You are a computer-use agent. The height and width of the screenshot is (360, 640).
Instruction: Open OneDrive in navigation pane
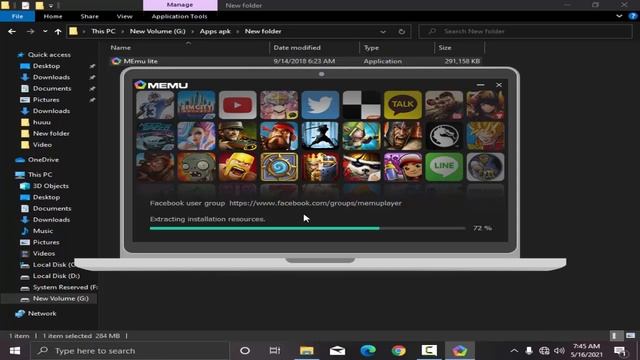pos(43,160)
